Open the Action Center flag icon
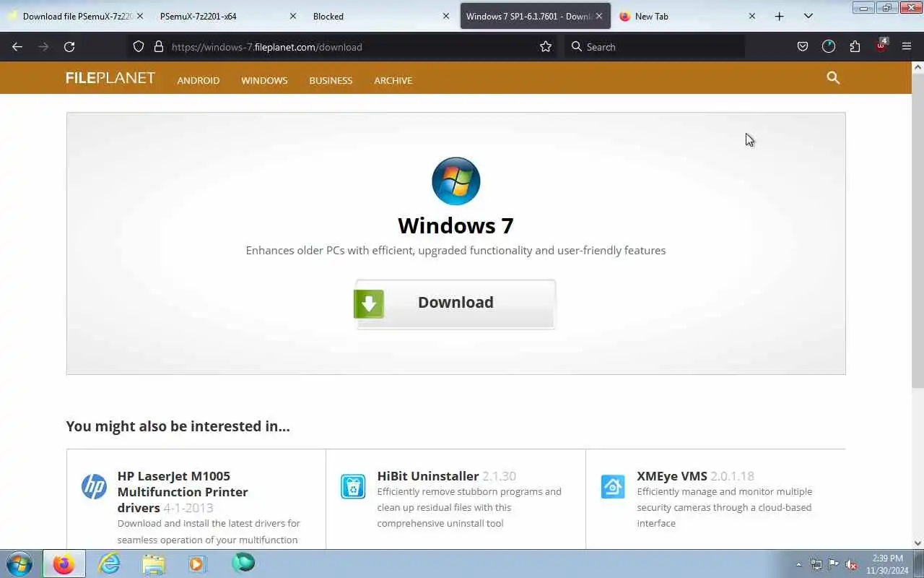The width and height of the screenshot is (924, 578). tap(834, 564)
